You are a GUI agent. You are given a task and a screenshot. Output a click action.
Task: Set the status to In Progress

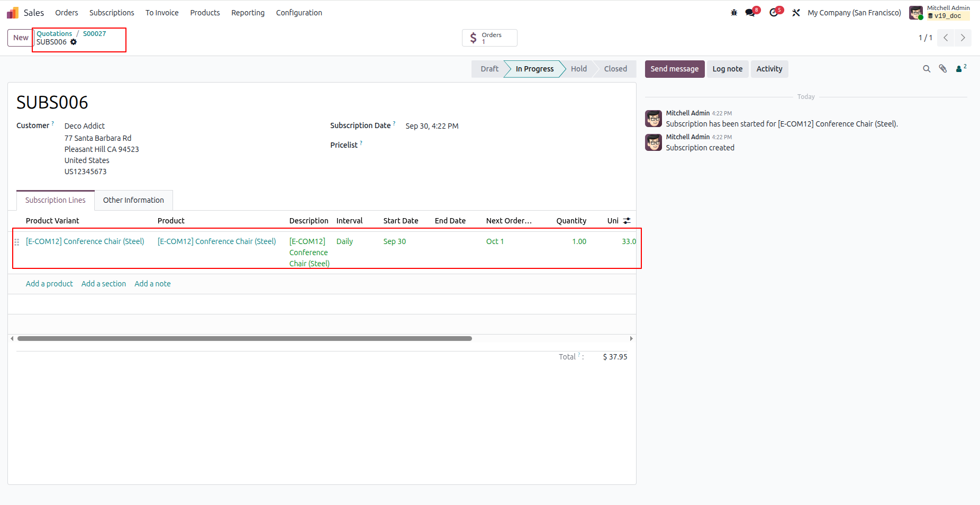(x=534, y=69)
